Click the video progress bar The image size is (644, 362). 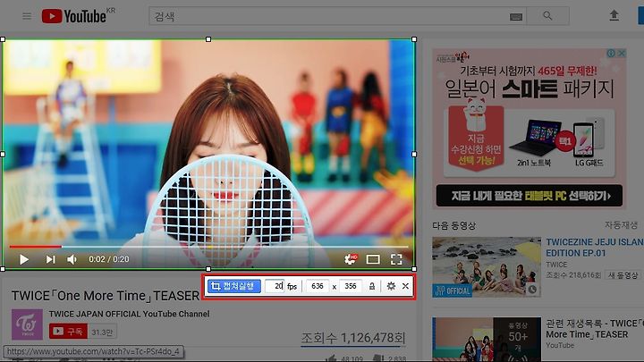(208, 247)
